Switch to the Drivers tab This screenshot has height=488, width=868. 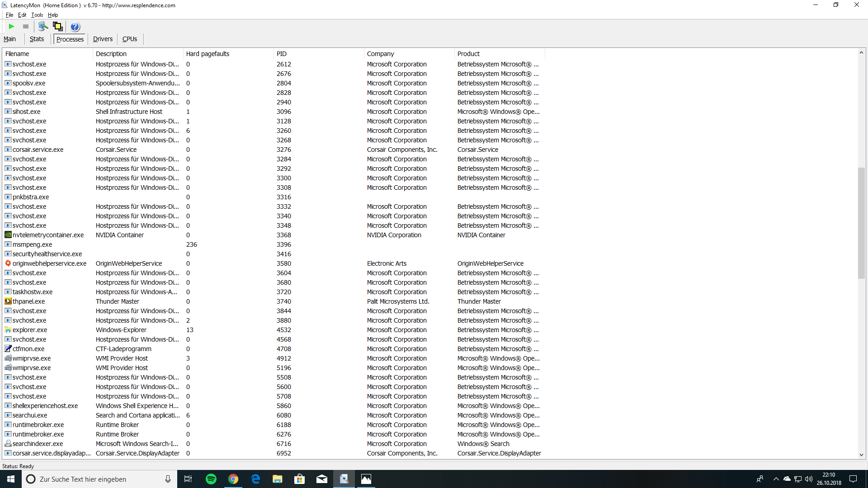(103, 39)
